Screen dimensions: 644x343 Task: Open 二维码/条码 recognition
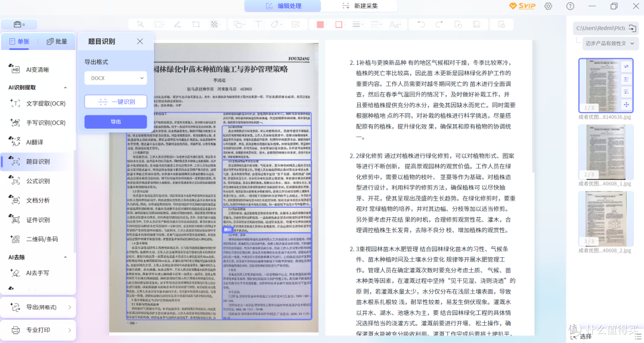38,239
